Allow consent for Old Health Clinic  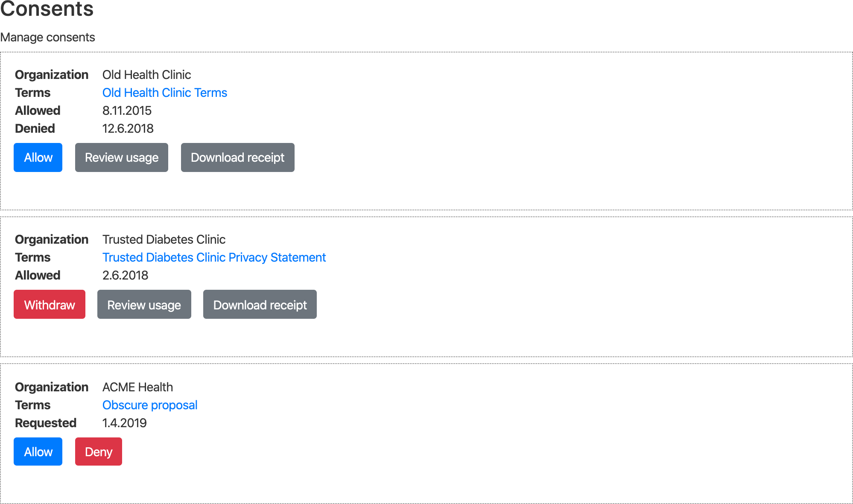(38, 157)
